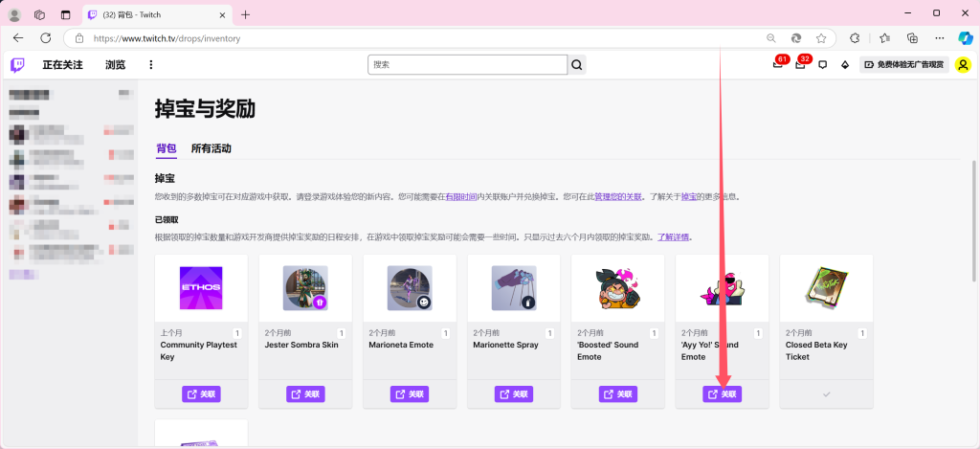Click the Jester Sombra Skin title text
Viewport: 980px width, 449px height.
[301, 345]
